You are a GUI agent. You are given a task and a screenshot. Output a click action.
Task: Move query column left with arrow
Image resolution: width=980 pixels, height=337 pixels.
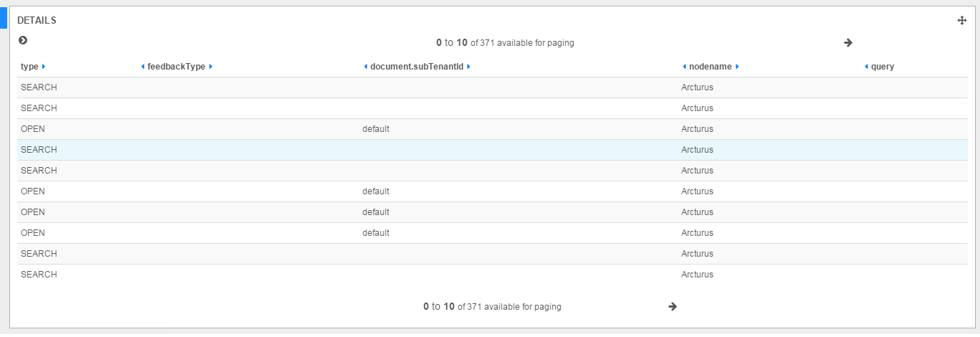pos(866,67)
